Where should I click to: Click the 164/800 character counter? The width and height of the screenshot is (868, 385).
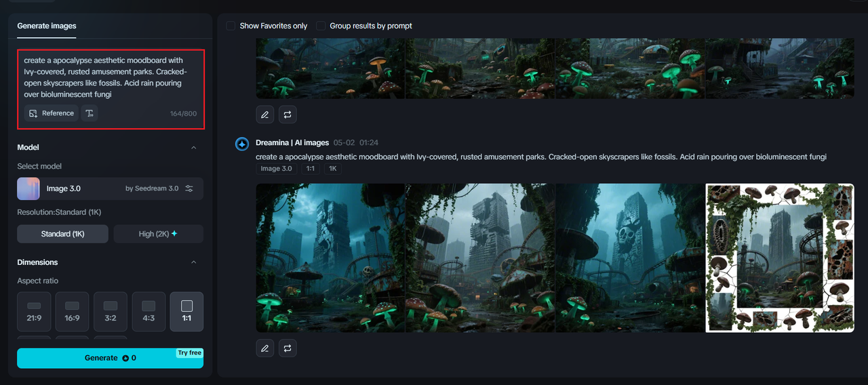coord(183,113)
